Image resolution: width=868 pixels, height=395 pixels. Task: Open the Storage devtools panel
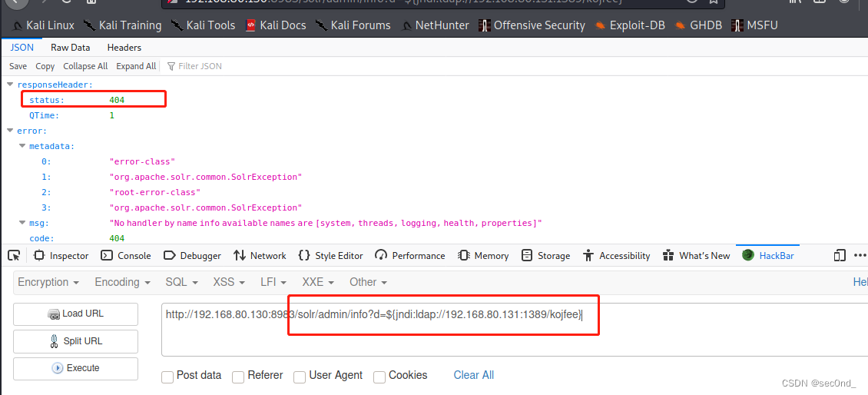pos(546,255)
